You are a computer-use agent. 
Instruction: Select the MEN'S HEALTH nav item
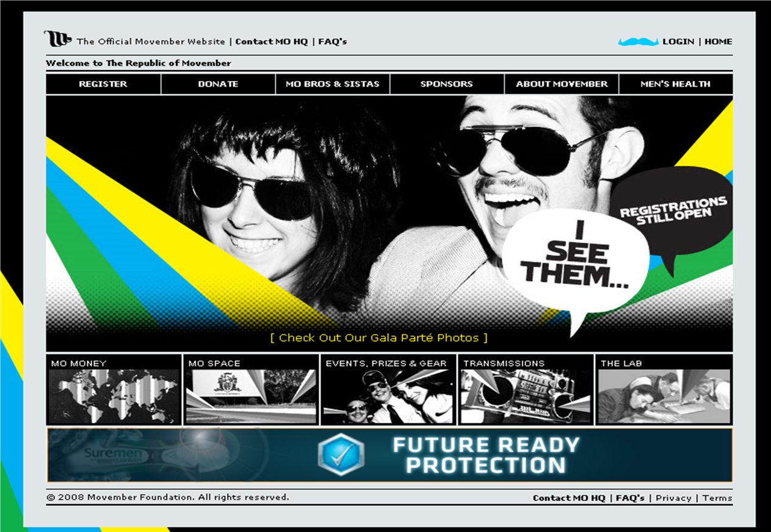[676, 84]
